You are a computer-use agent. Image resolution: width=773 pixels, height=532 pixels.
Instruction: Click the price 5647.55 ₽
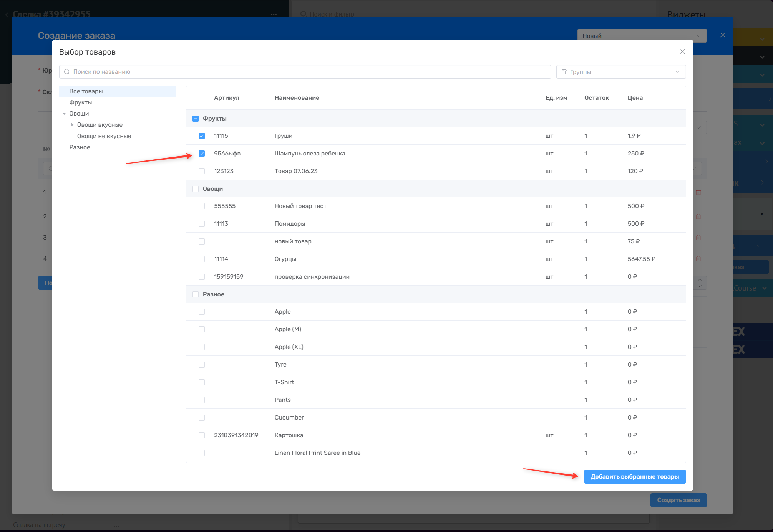point(642,259)
